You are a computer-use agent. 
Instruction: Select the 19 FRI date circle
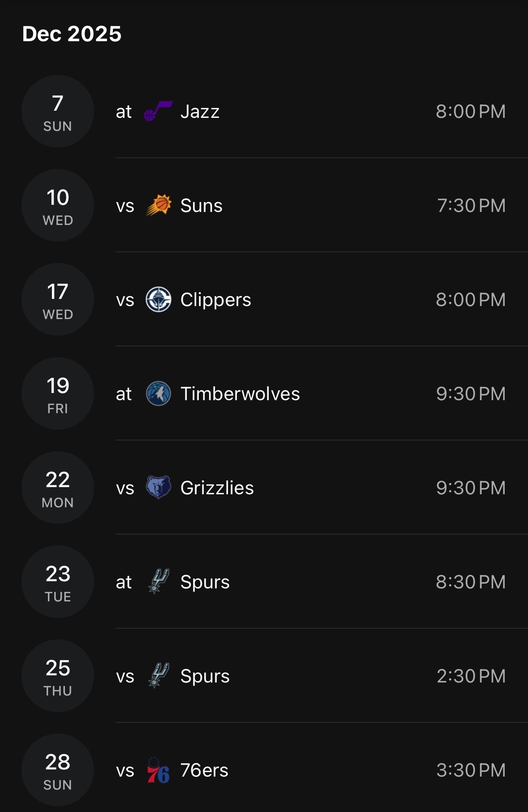pos(58,393)
